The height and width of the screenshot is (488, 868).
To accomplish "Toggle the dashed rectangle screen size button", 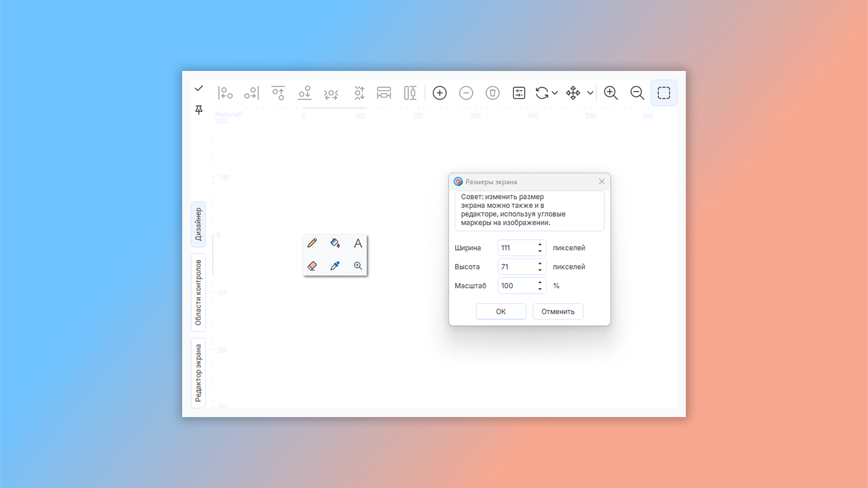I will (664, 93).
